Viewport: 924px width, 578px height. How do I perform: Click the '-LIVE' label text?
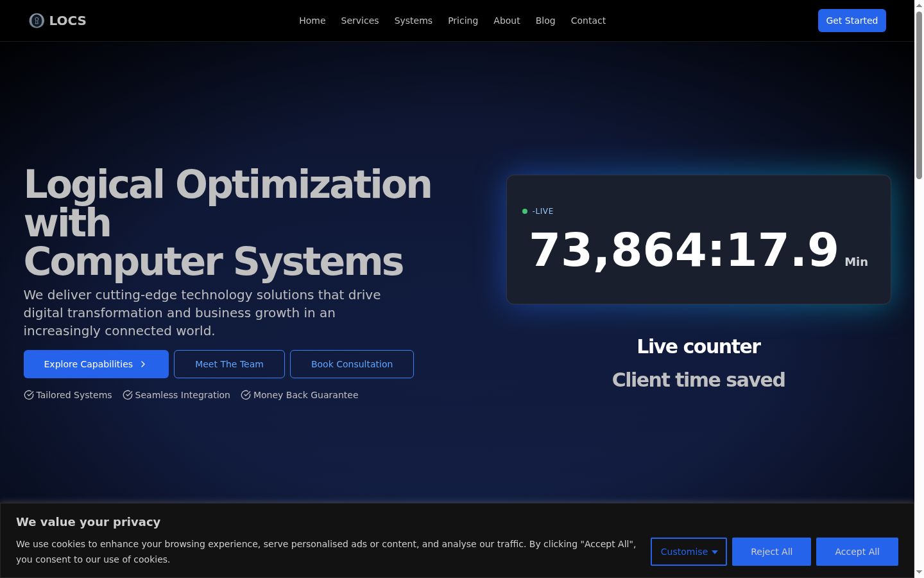(543, 211)
